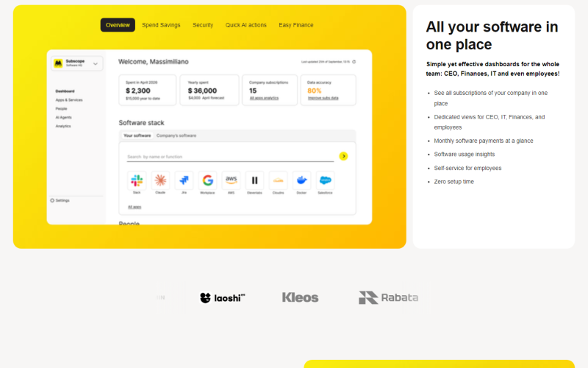Viewport: 588px width, 368px height.
Task: Click the Subscope yellow logo icon
Action: click(x=58, y=63)
